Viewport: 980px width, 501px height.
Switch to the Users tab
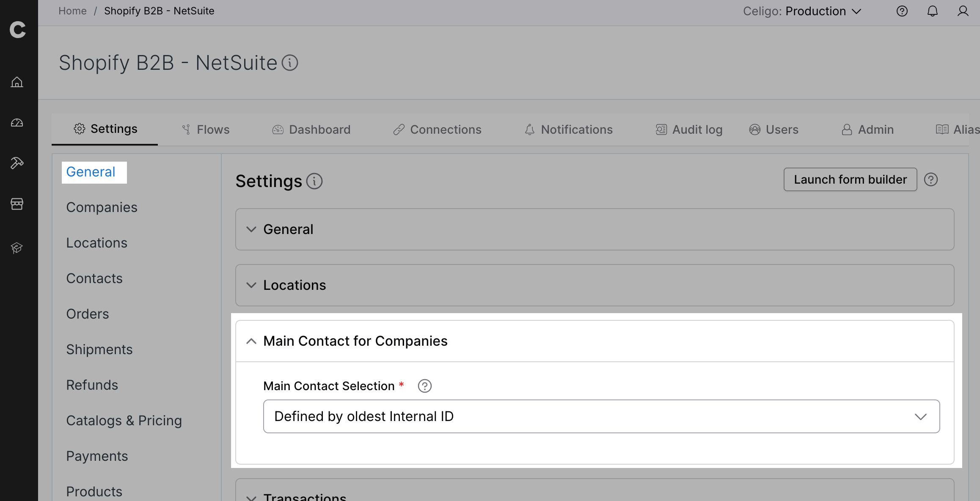(x=774, y=129)
